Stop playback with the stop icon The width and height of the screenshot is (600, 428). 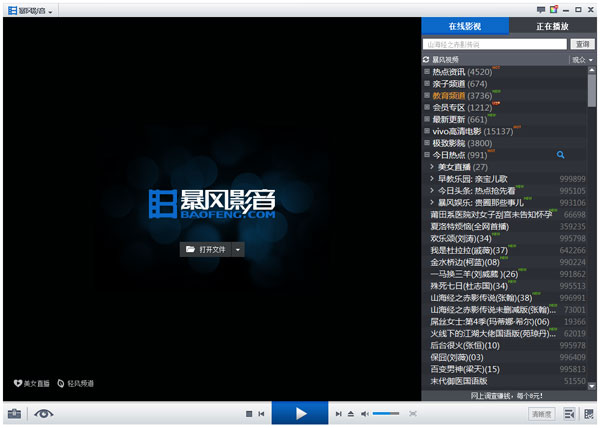pos(249,414)
